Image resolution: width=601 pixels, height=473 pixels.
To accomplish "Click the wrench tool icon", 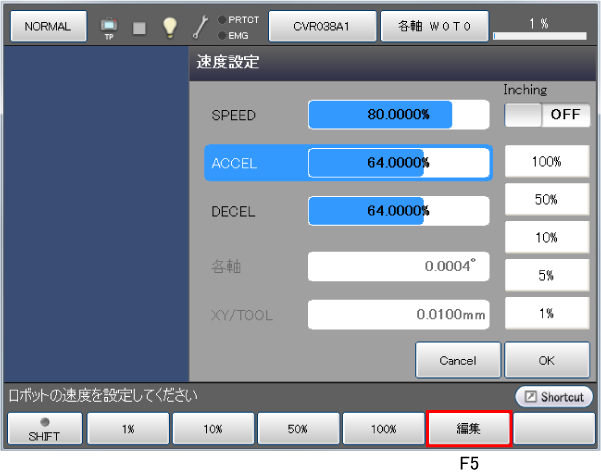I will (199, 27).
